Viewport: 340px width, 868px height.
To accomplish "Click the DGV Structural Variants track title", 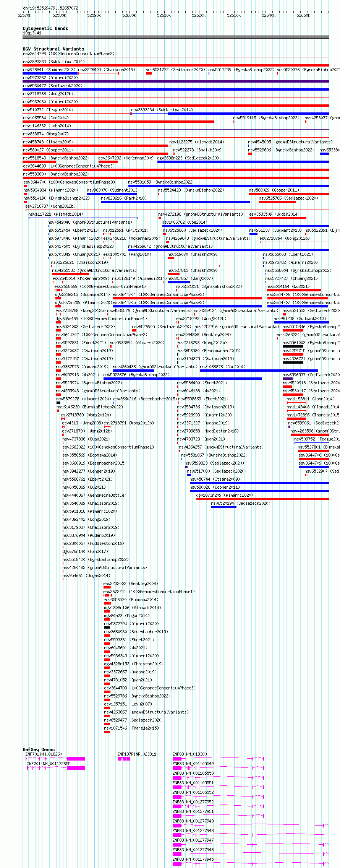I will pos(53,49).
